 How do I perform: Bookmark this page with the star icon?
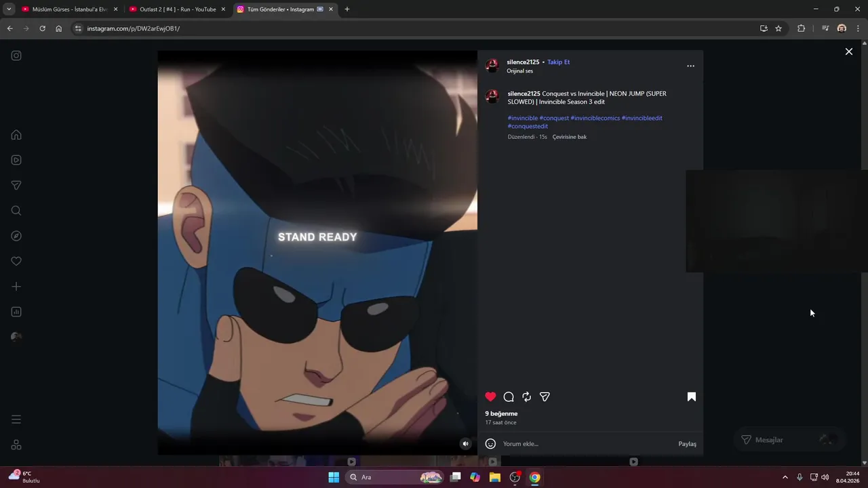pyautogui.click(x=778, y=28)
